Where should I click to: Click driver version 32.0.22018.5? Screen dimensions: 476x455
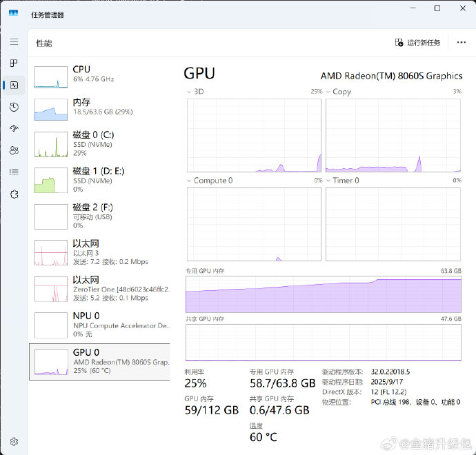point(390,372)
